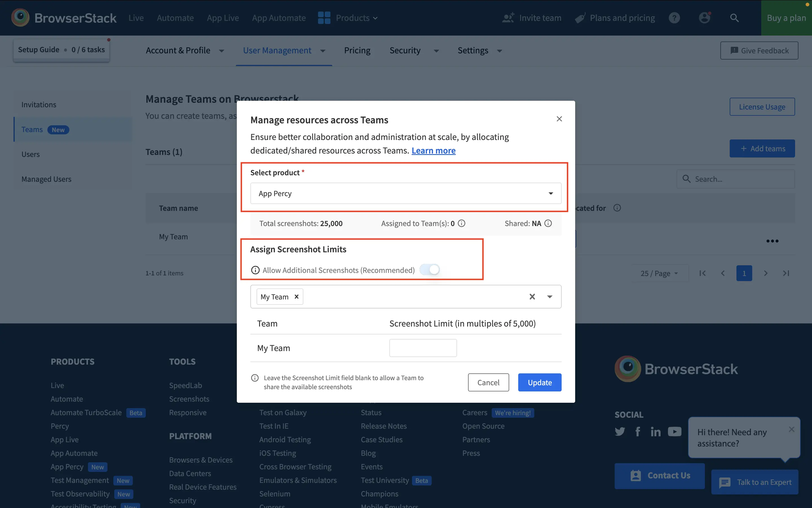Open BrowserStack LinkedIn page
The width and height of the screenshot is (812, 508).
[656, 432]
